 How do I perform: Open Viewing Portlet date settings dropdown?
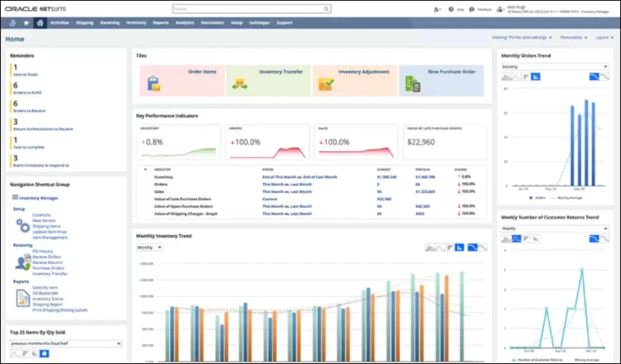tap(521, 38)
